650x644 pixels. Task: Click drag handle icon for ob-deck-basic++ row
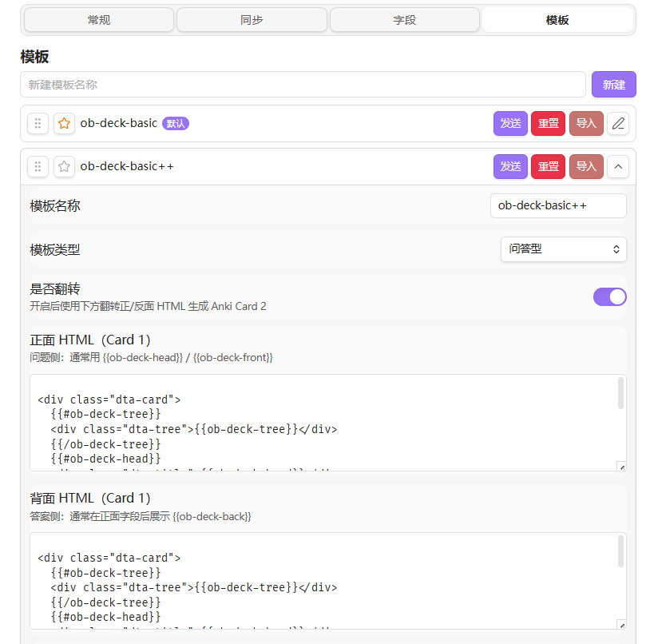[x=38, y=167]
